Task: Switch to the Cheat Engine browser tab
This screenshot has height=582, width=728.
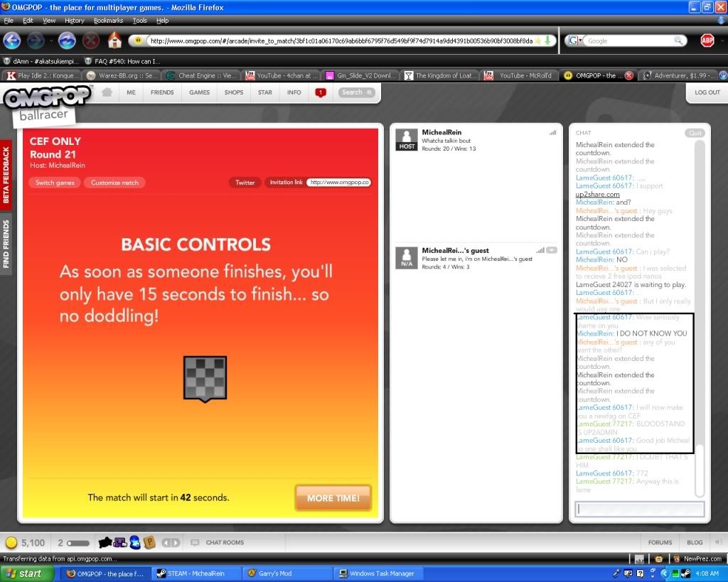Action: [200, 75]
